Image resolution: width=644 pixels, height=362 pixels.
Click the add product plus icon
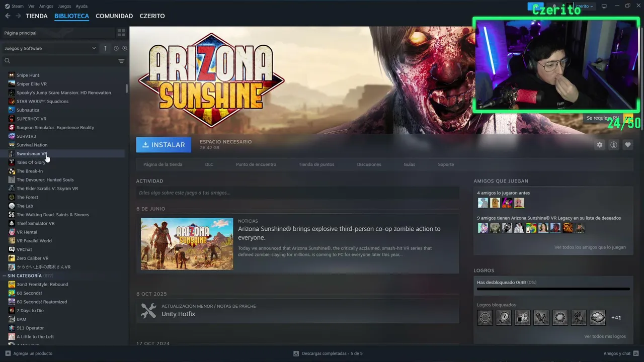click(8, 353)
